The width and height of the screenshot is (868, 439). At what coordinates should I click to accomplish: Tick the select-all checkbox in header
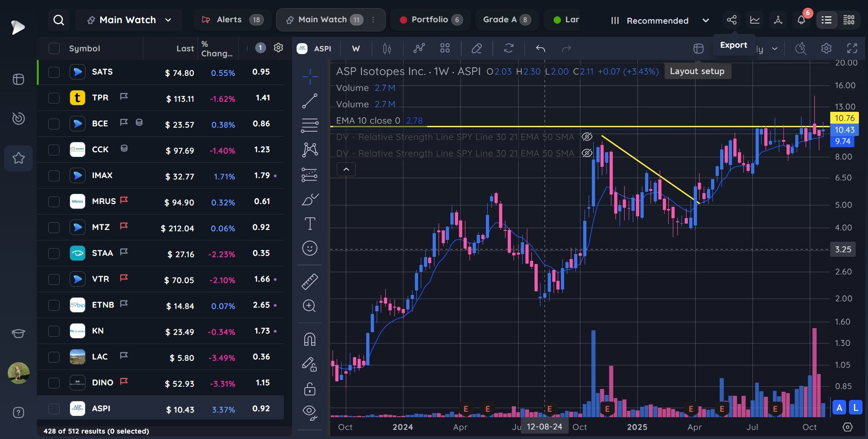click(x=54, y=49)
